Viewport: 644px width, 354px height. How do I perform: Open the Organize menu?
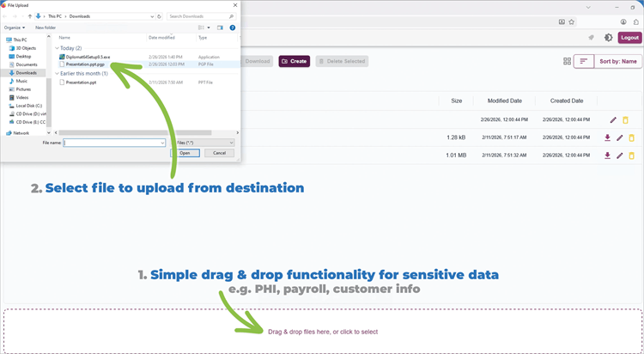15,27
